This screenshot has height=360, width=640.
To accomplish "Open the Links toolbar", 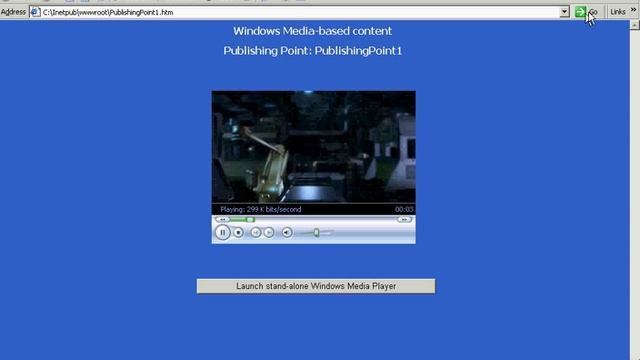I will (618, 12).
